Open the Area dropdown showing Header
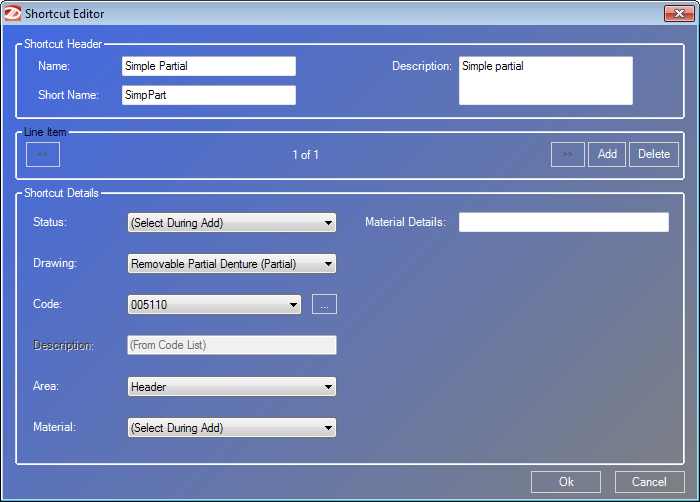Image resolution: width=700 pixels, height=502 pixels. coord(232,387)
